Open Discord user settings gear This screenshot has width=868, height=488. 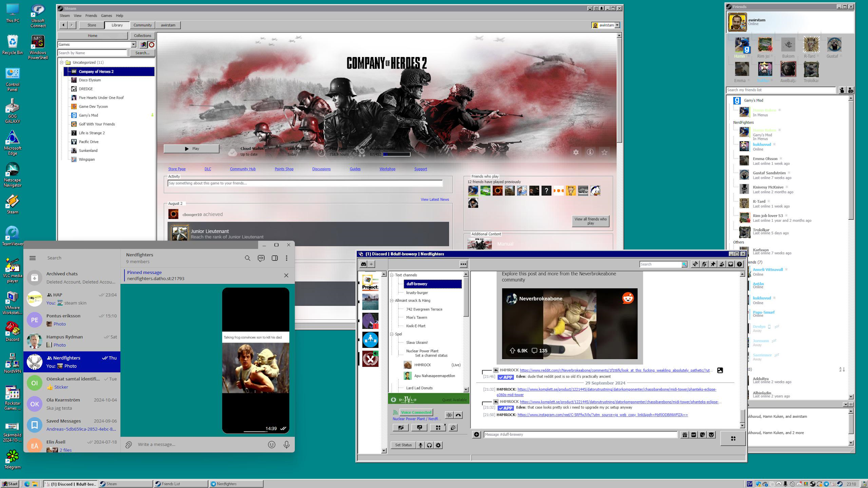pyautogui.click(x=438, y=445)
